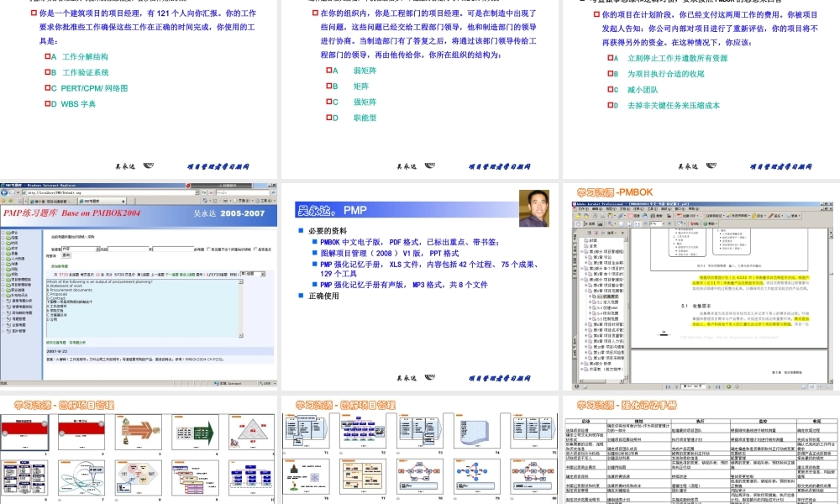Viewport: 840px width, 504px height.
Task: Expand the 第6章 bookmark in Acrobat's tree
Action: click(586, 323)
